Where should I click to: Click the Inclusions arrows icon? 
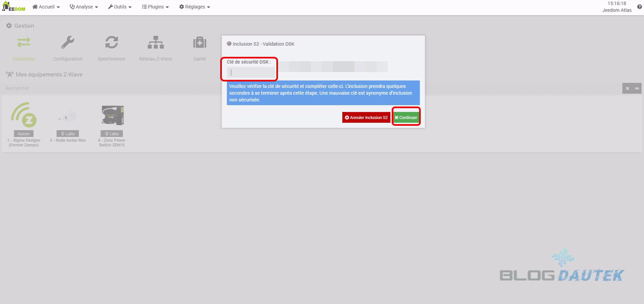(24, 43)
